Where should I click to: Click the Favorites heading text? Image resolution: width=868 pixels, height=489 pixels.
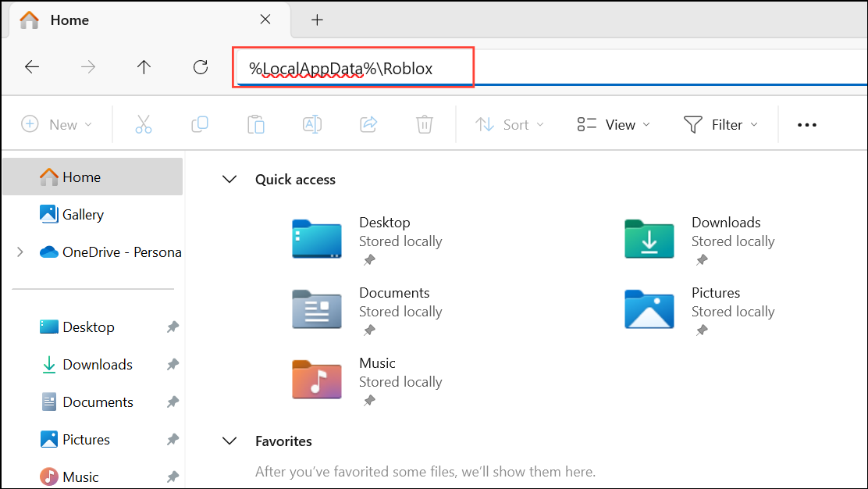pos(283,441)
